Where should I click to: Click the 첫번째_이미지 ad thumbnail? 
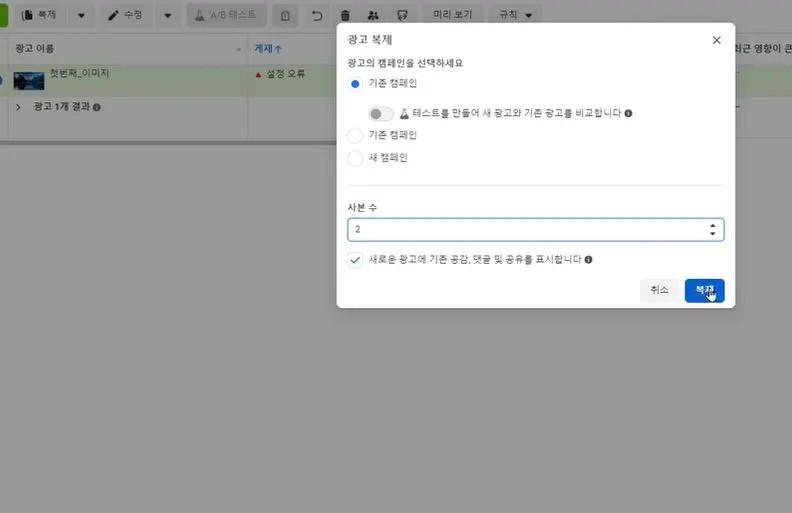click(x=29, y=81)
